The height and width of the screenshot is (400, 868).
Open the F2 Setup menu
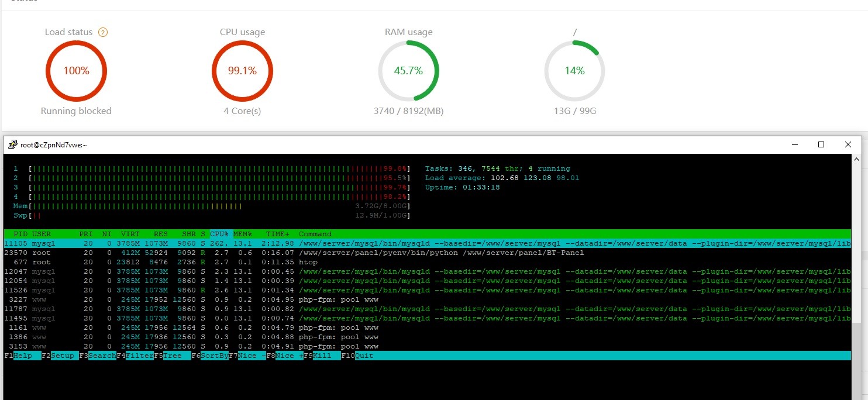[63, 356]
